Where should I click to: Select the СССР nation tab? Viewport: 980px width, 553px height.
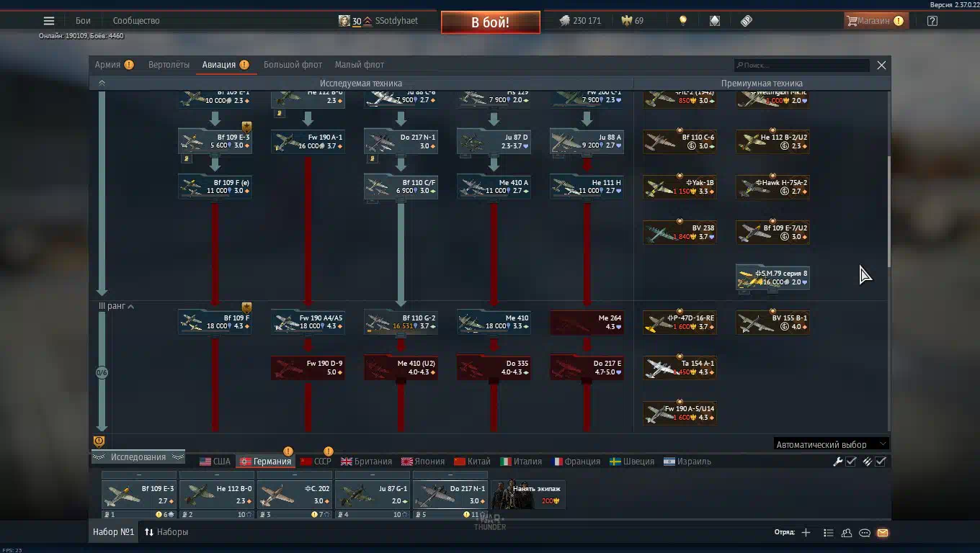pos(316,462)
